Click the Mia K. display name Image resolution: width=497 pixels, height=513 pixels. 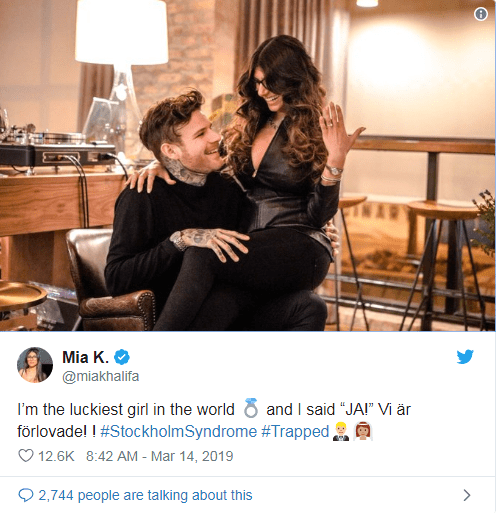(86, 357)
